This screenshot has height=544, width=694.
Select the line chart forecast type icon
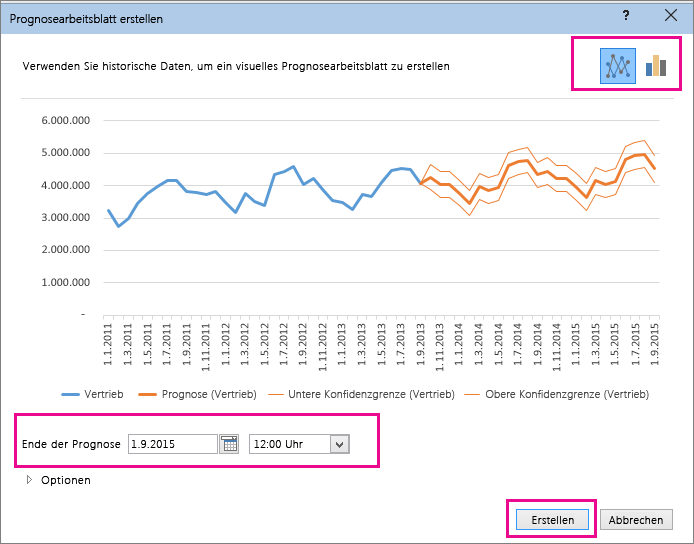[617, 66]
